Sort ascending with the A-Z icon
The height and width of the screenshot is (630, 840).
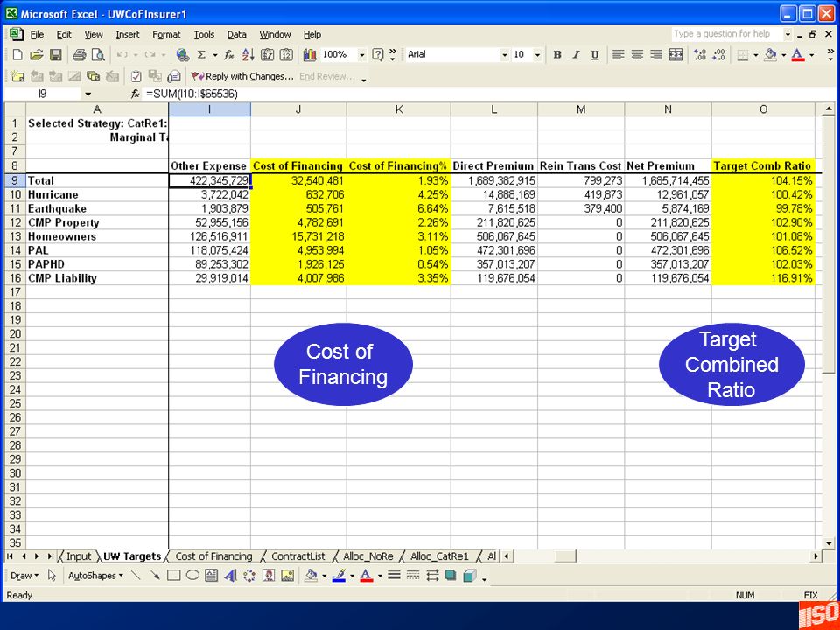click(x=248, y=54)
